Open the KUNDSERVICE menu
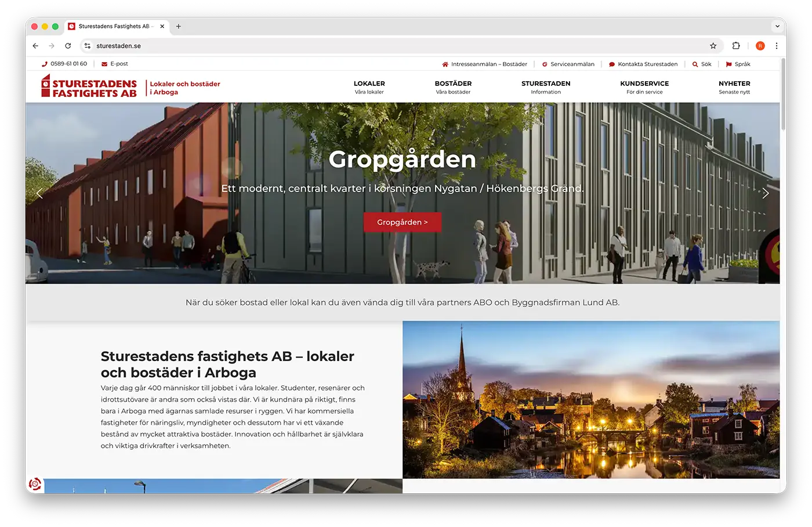812x527 pixels. point(644,87)
